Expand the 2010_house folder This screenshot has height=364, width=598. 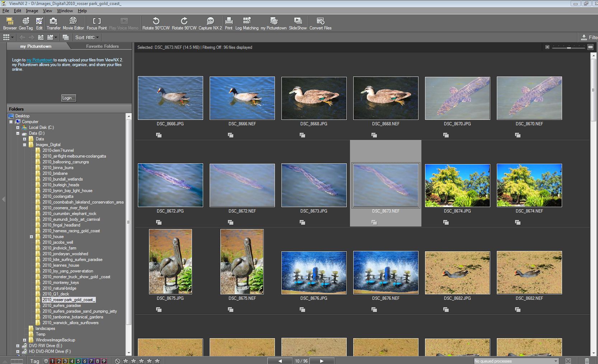(32, 237)
